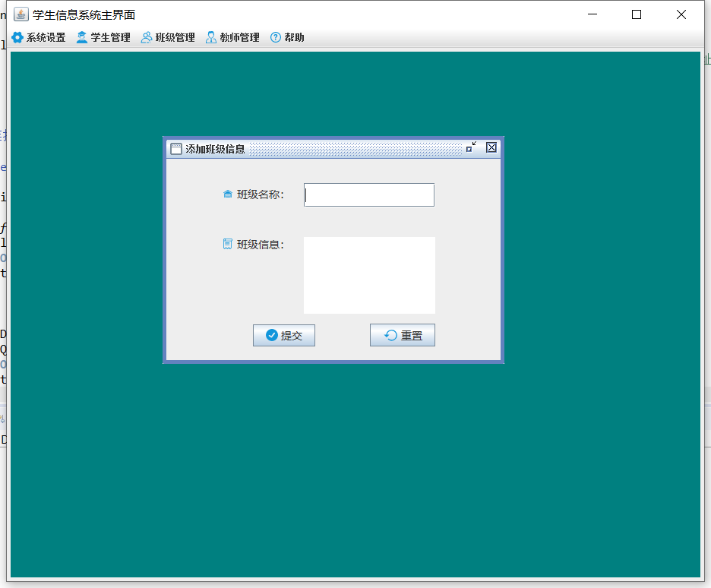Screen dimensions: 711x588
Task: Click the notebook icon beside 班级信息
Action: point(227,244)
